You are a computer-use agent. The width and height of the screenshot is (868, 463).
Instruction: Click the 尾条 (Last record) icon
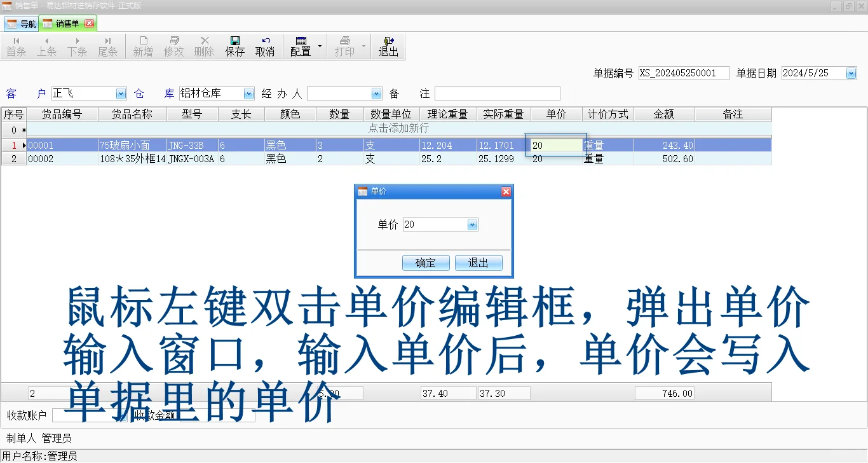[108, 46]
